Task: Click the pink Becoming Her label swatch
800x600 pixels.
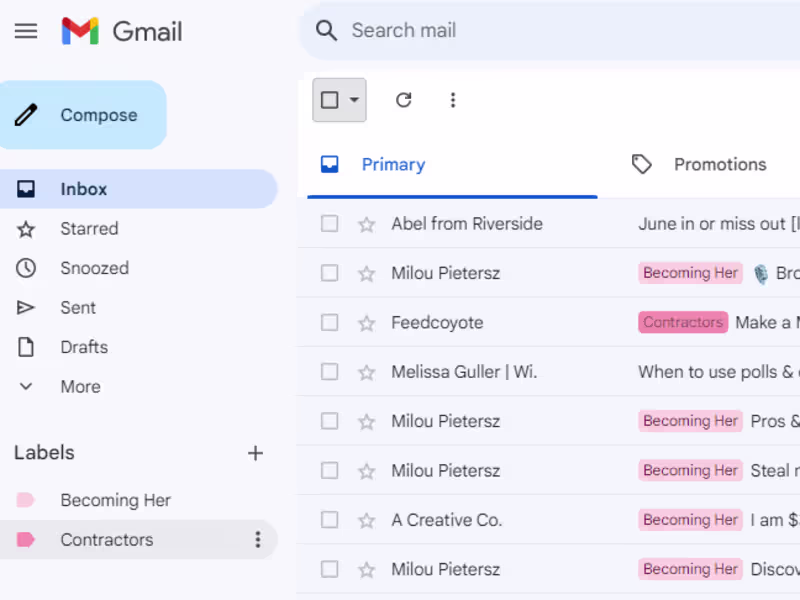Action: click(x=26, y=500)
